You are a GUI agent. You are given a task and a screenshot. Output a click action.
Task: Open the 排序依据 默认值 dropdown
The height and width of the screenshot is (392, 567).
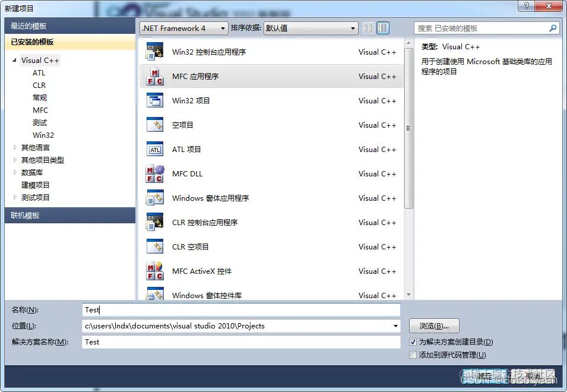[311, 28]
